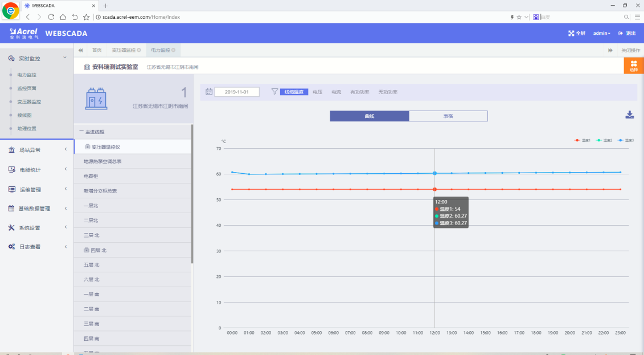Collapse the 主进线柜 device group
This screenshot has width=644, height=355.
coord(81,132)
